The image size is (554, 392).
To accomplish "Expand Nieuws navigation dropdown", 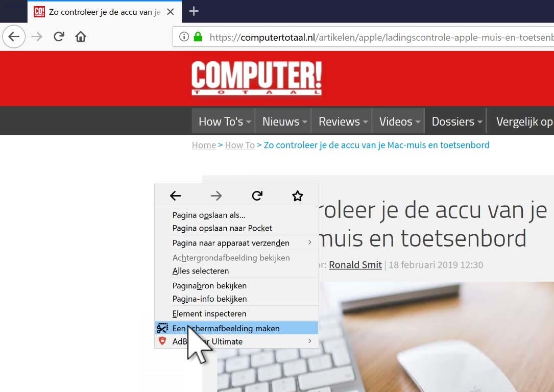I will (x=283, y=121).
